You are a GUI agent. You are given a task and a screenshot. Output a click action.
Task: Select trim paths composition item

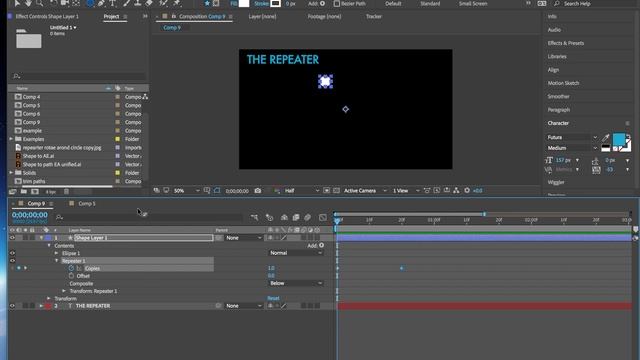(x=34, y=181)
